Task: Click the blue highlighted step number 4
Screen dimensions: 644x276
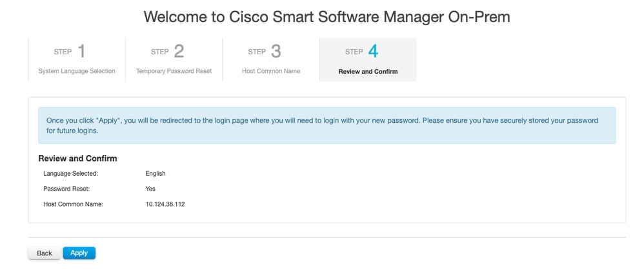Action: pos(373,51)
